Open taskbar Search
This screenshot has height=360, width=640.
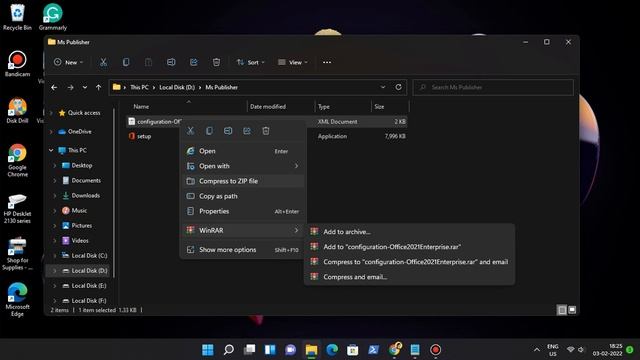pyautogui.click(x=229, y=350)
